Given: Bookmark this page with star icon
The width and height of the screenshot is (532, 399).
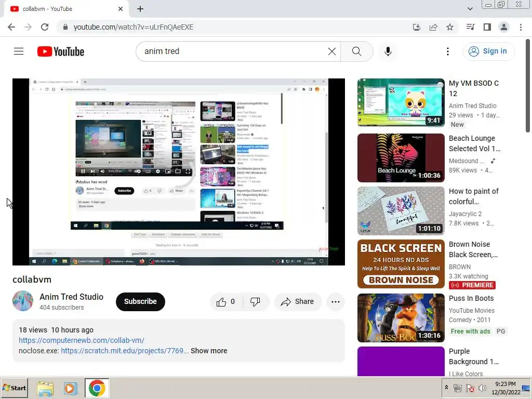Looking at the screenshot, I should pyautogui.click(x=450, y=27).
